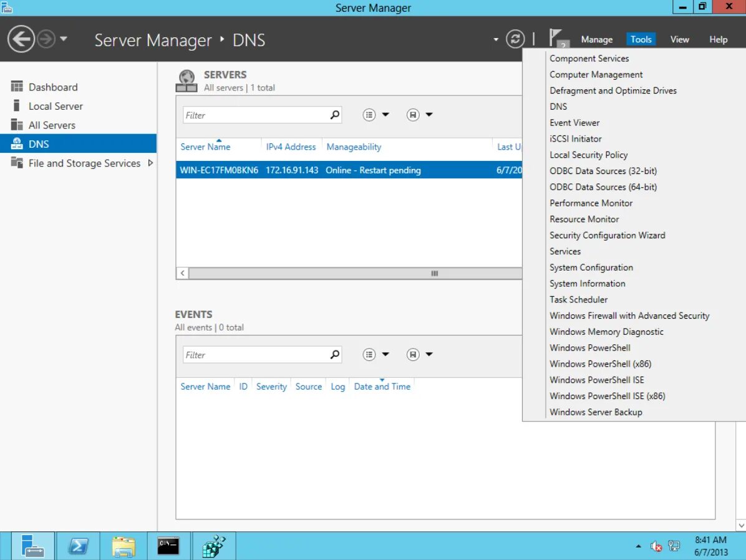Choose Local Security Policy entry
Screen dimensions: 746x560
(588, 155)
